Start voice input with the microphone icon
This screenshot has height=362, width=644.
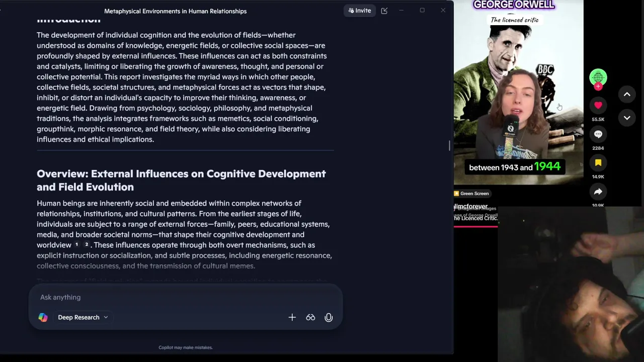pos(329,317)
